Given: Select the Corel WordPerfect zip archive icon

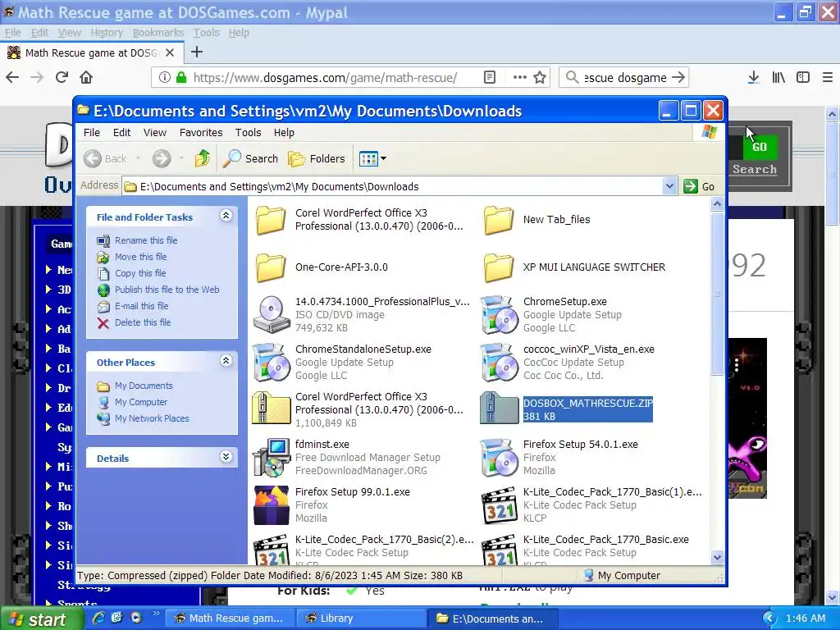Looking at the screenshot, I should 271,409.
